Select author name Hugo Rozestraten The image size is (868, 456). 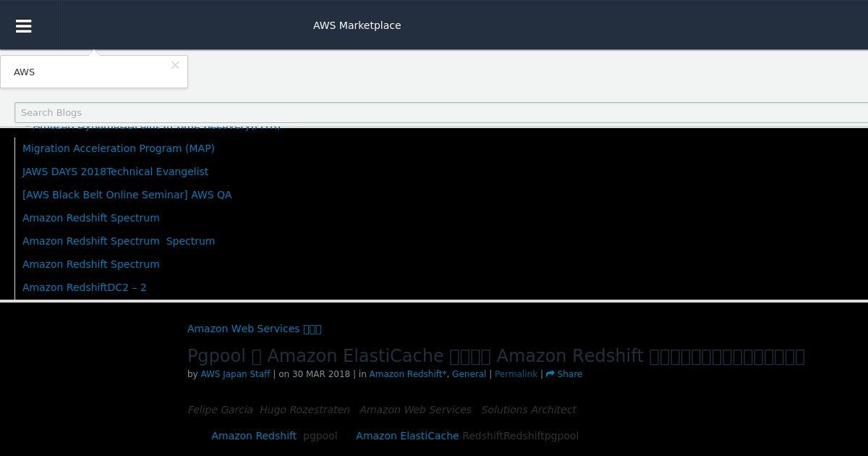[305, 410]
